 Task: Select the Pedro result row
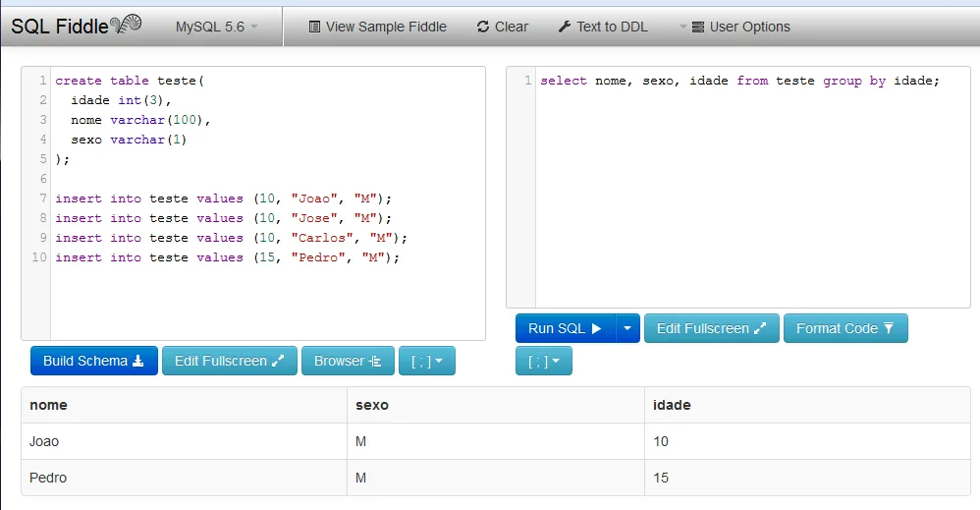click(x=49, y=478)
